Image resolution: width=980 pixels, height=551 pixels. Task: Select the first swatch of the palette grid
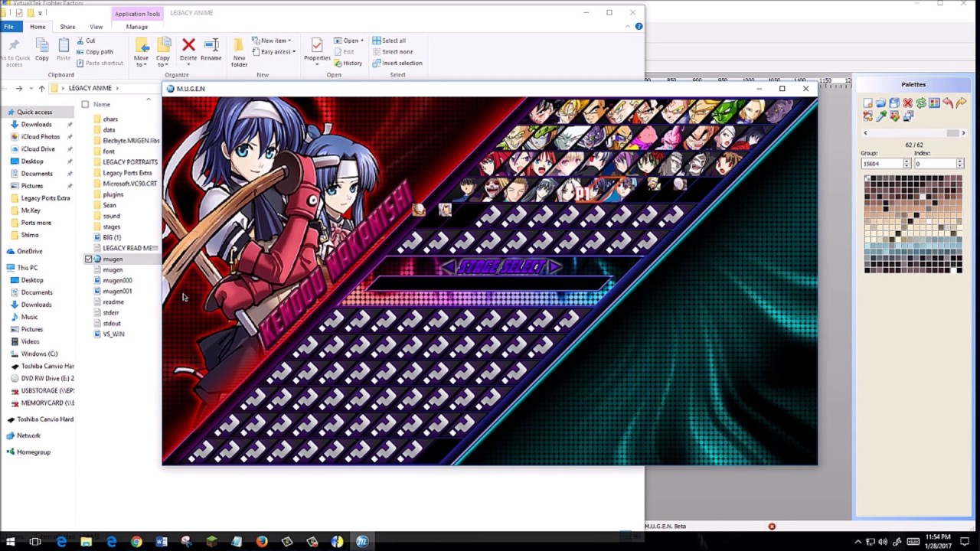868,179
